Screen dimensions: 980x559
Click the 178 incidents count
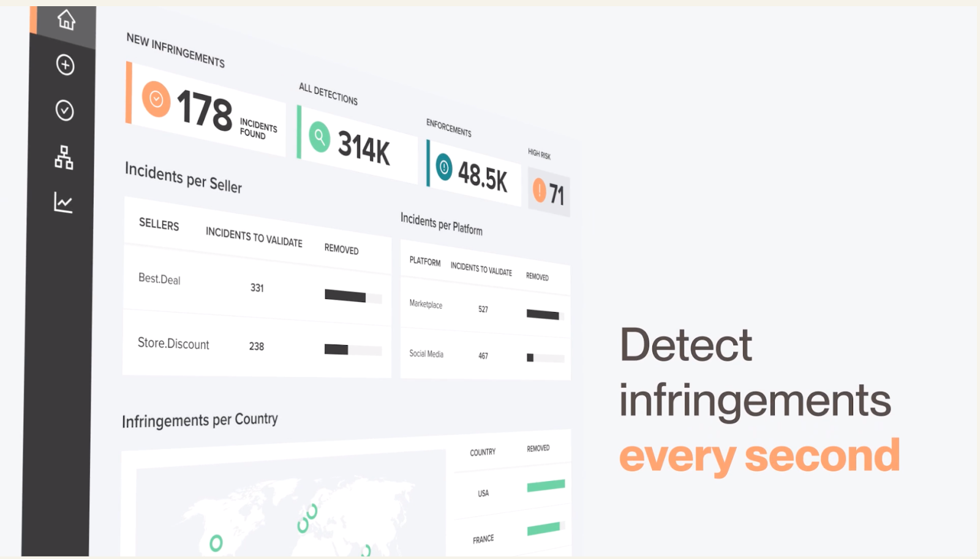click(x=205, y=110)
